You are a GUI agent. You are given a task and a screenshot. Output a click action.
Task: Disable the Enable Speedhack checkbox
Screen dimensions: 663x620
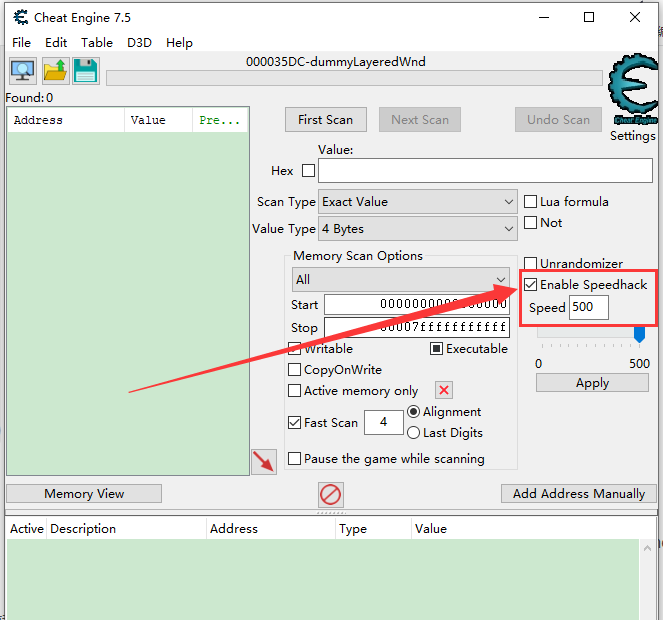point(531,285)
